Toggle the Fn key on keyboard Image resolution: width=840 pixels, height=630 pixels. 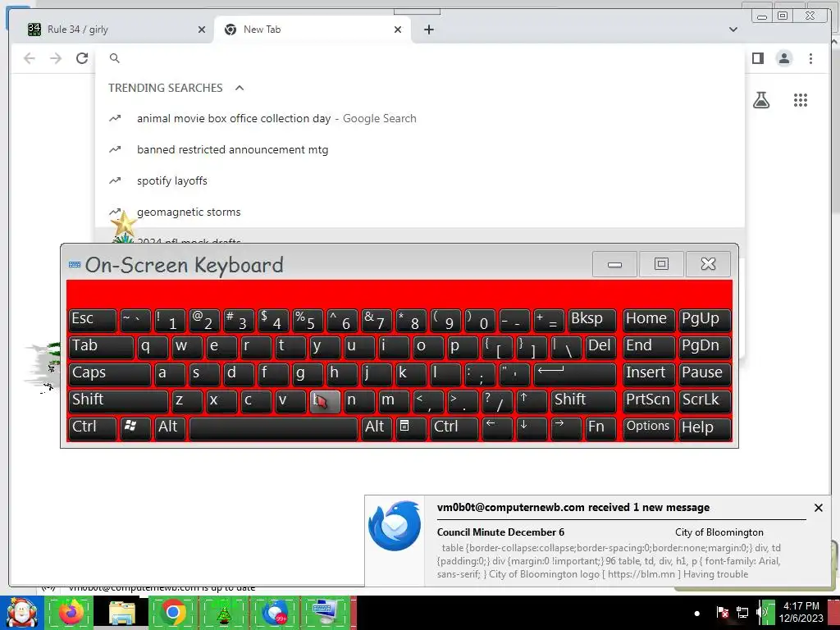tap(600, 428)
